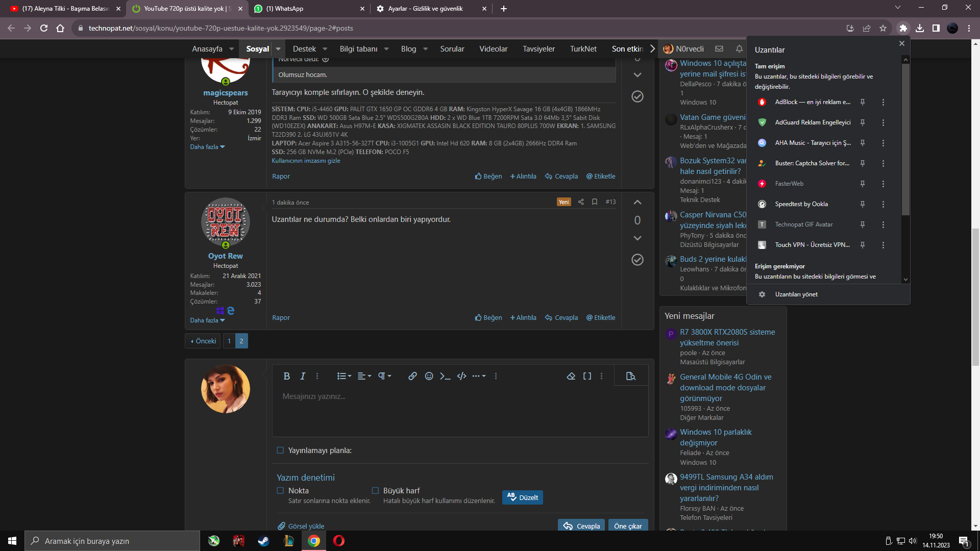The height and width of the screenshot is (551, 980).
Task: Insert a code block in the editor
Action: click(462, 376)
